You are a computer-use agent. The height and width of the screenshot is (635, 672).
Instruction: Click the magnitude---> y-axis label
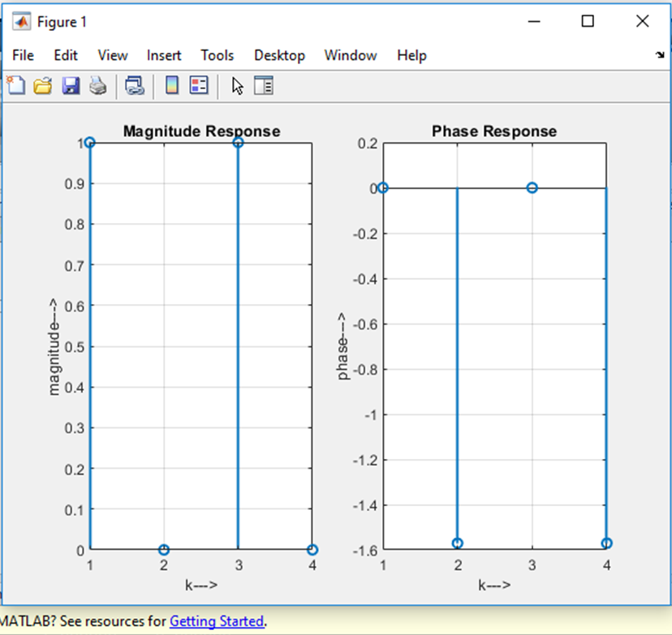(x=54, y=347)
